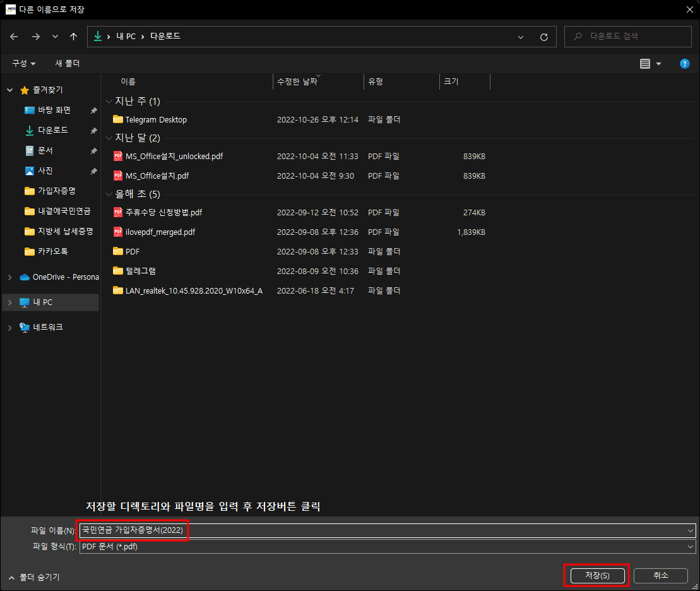700x591 pixels.
Task: Close the 다른 이름으로 저장 dialog
Action: [x=690, y=9]
